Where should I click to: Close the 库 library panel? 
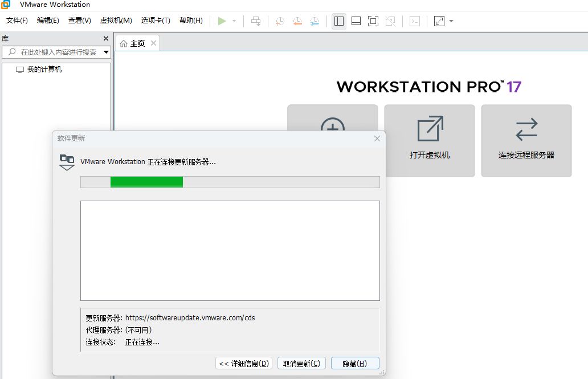point(106,38)
